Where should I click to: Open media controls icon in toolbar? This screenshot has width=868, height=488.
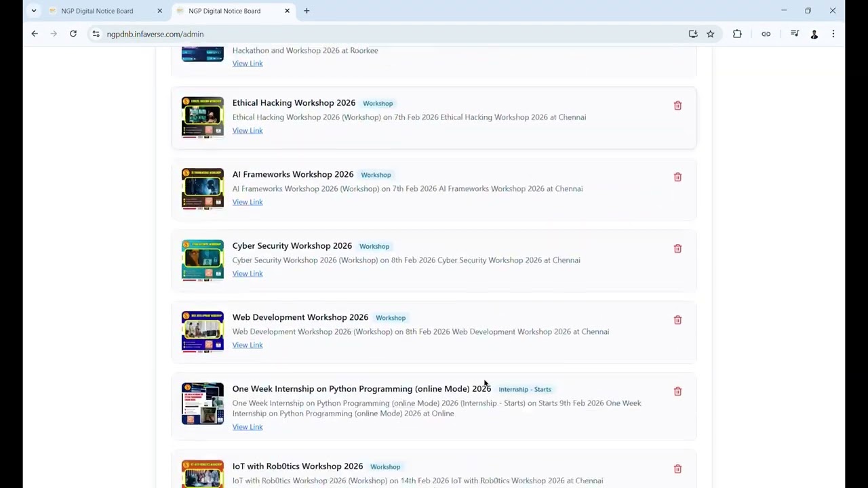pyautogui.click(x=795, y=34)
